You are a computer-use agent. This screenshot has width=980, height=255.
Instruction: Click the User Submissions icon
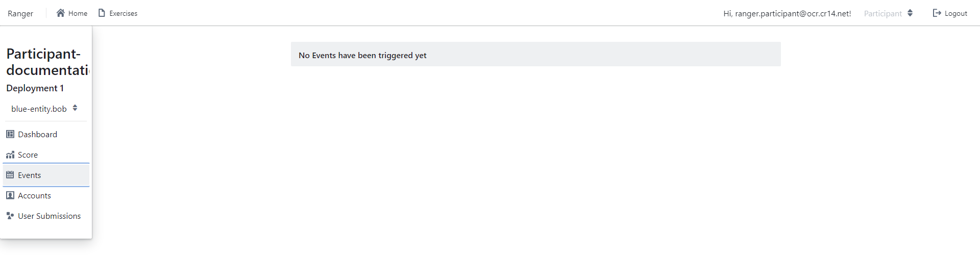click(x=10, y=216)
